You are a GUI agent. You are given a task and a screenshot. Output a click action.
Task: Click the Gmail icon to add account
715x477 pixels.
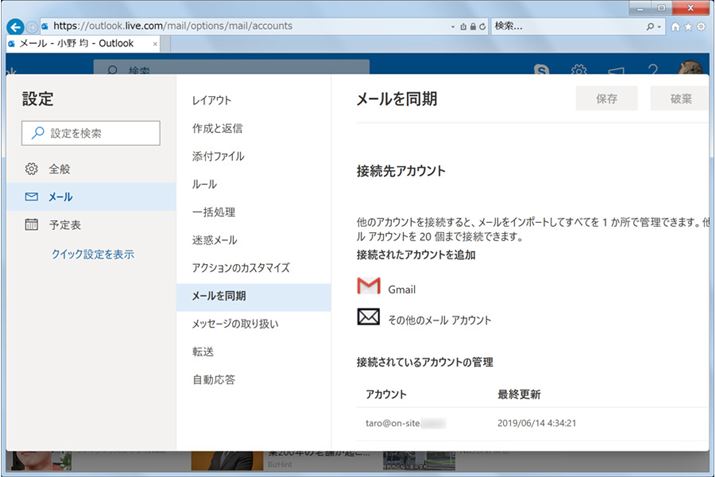369,288
